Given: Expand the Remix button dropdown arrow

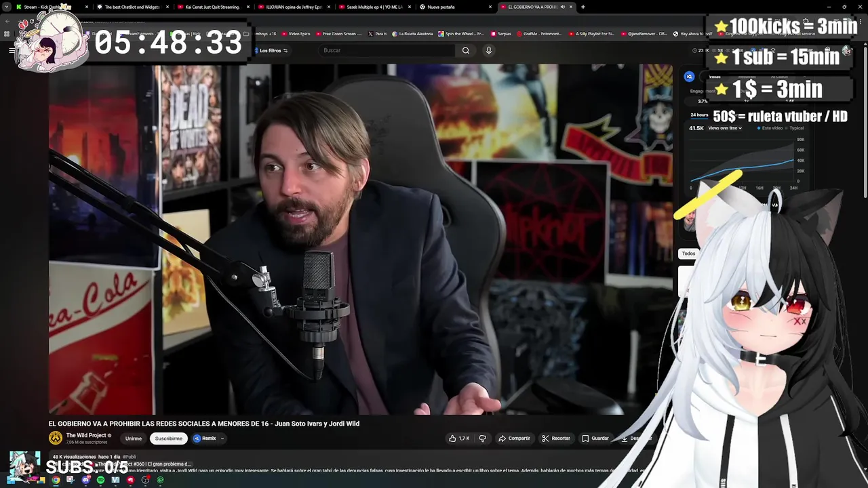Looking at the screenshot, I should pyautogui.click(x=222, y=439).
